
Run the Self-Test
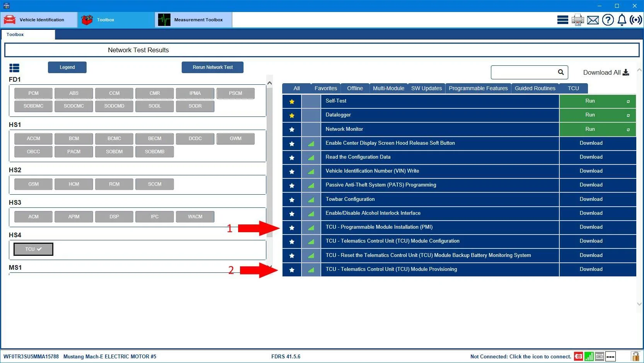coord(597,101)
